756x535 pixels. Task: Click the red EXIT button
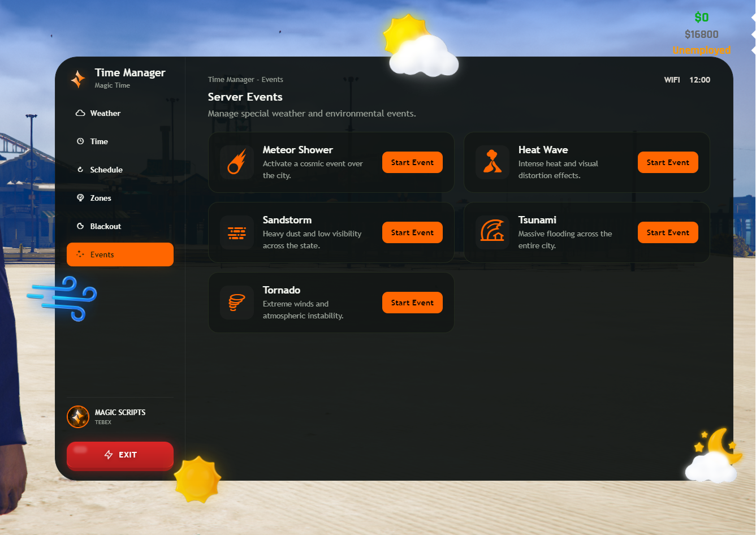[x=120, y=455]
